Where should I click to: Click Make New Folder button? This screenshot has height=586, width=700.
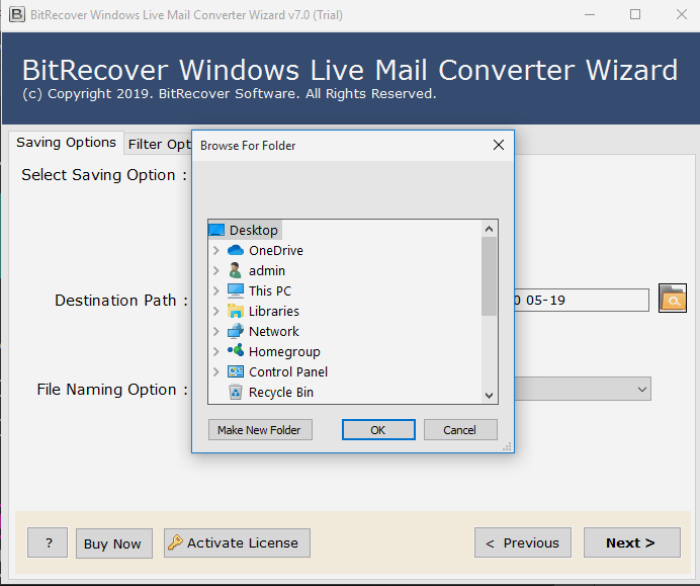tap(260, 429)
